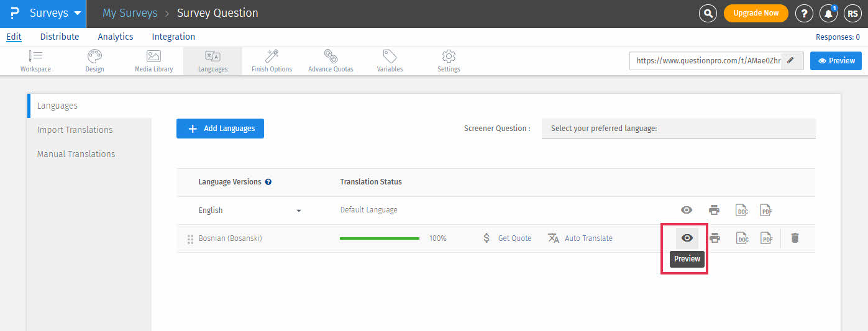This screenshot has height=331, width=868.
Task: Preview the Bosnian version via eye icon
Action: click(x=687, y=238)
